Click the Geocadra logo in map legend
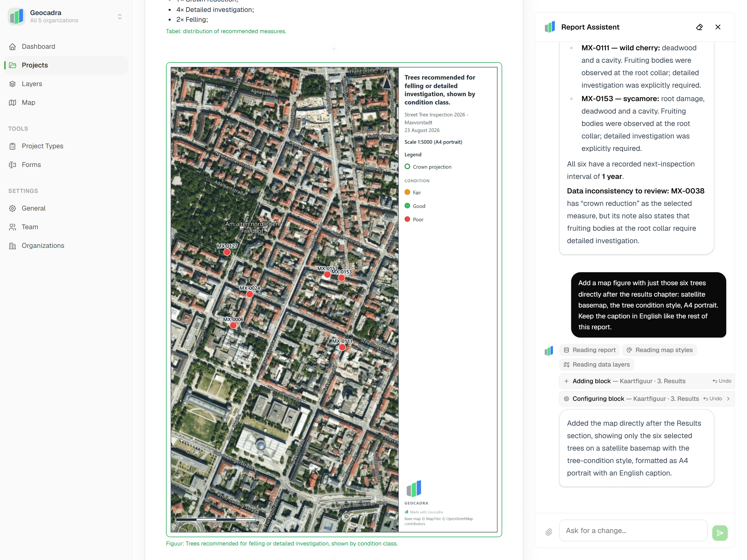The width and height of the screenshot is (747, 560). tap(414, 488)
